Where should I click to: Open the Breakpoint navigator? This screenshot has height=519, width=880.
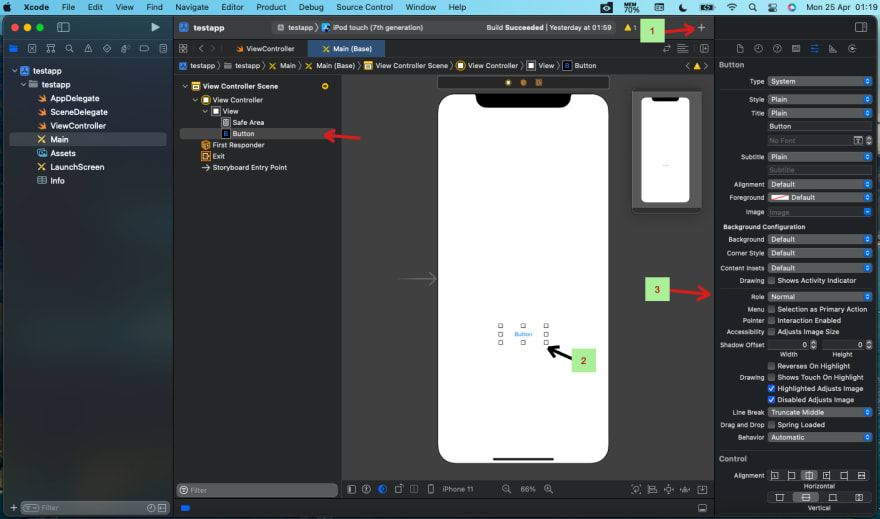coord(144,49)
